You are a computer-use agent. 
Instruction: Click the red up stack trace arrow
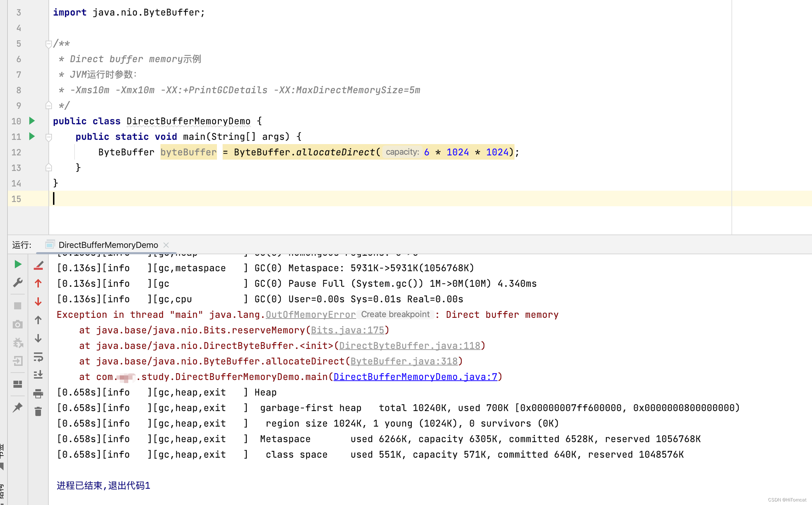38,283
